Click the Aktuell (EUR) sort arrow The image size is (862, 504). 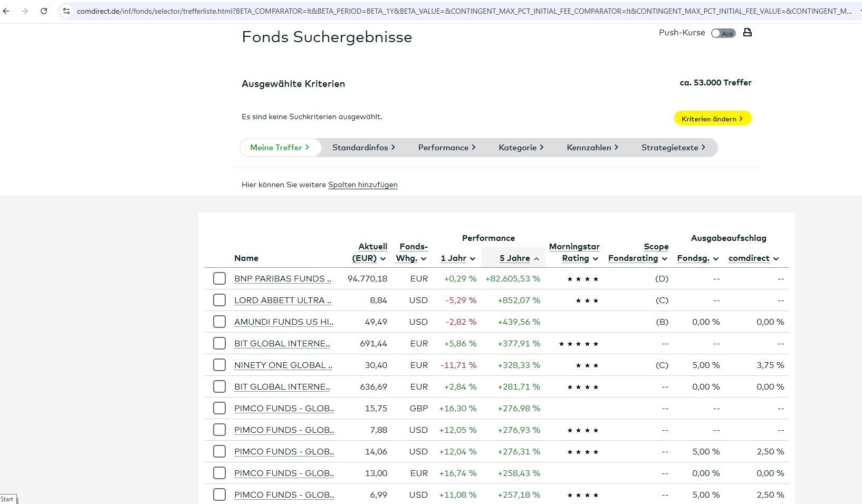pyautogui.click(x=382, y=259)
